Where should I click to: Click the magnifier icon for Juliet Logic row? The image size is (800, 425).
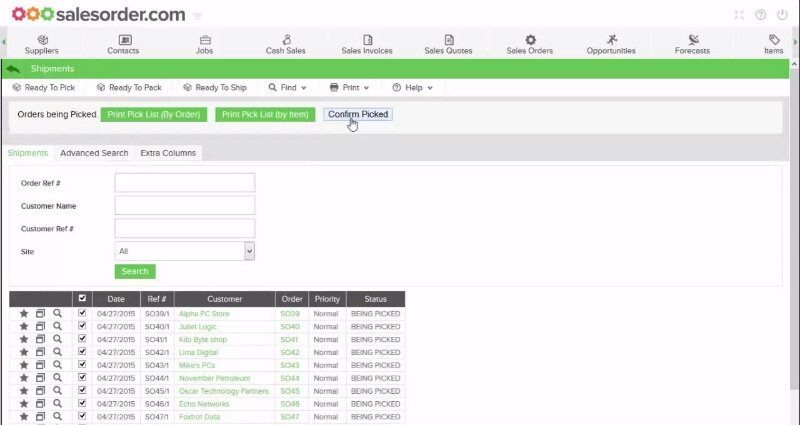point(58,327)
